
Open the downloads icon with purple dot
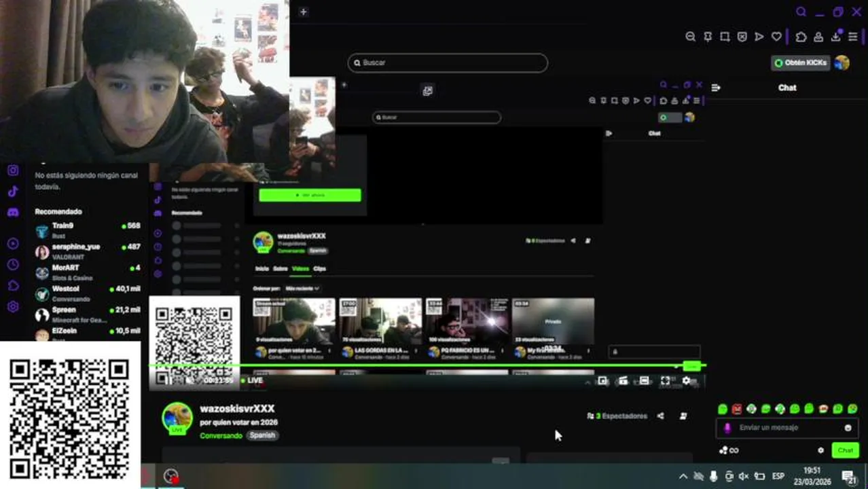click(x=836, y=36)
